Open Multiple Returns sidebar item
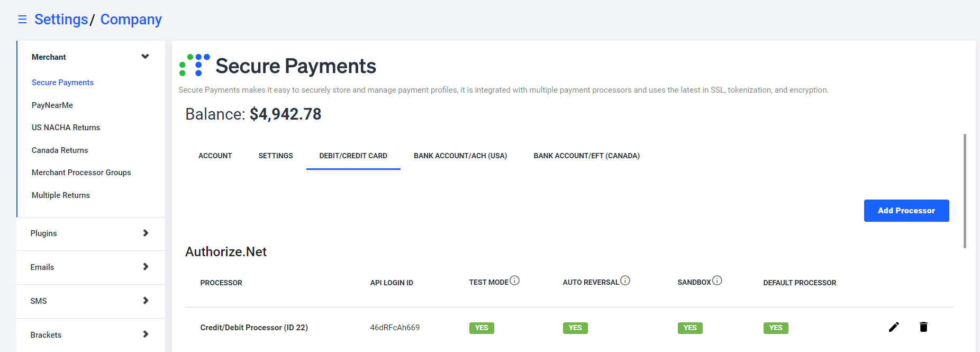 61,195
